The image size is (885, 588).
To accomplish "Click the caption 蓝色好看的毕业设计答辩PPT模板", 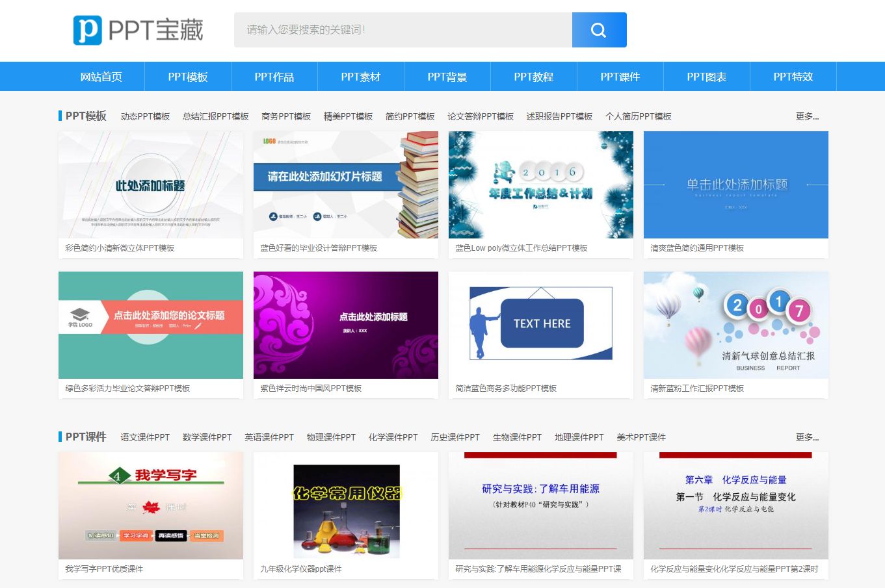I will tap(319, 248).
